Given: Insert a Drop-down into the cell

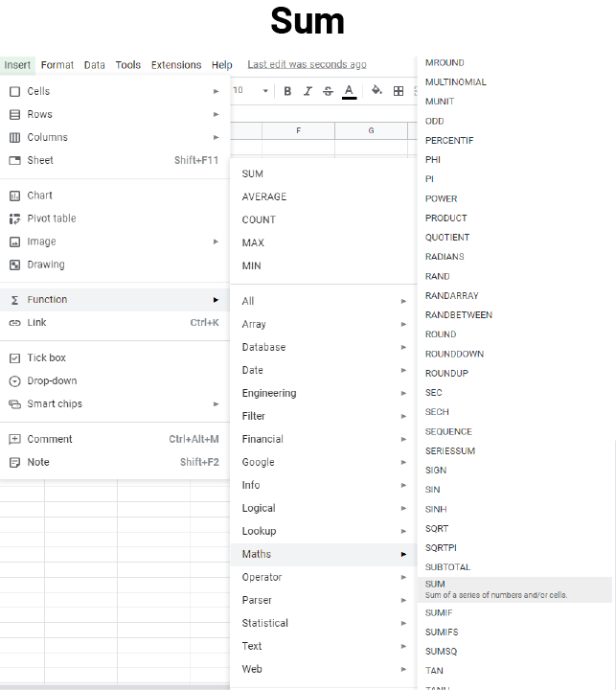Looking at the screenshot, I should pos(52,380).
